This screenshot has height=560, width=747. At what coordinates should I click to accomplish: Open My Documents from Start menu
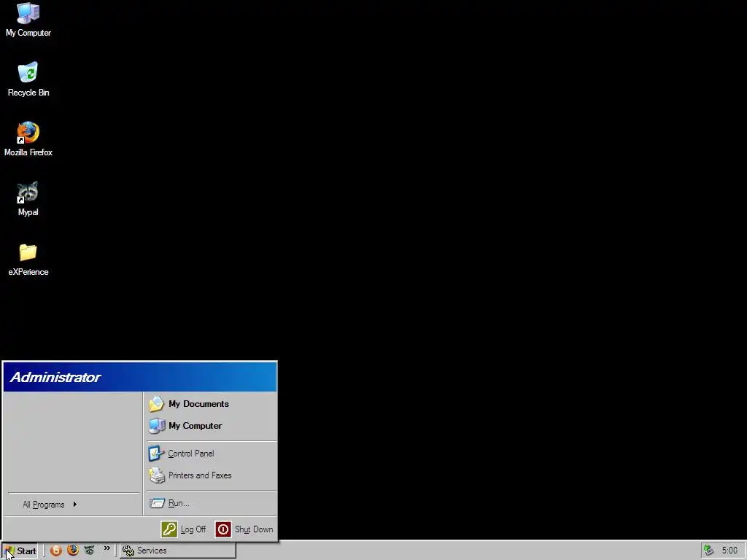click(x=212, y=404)
